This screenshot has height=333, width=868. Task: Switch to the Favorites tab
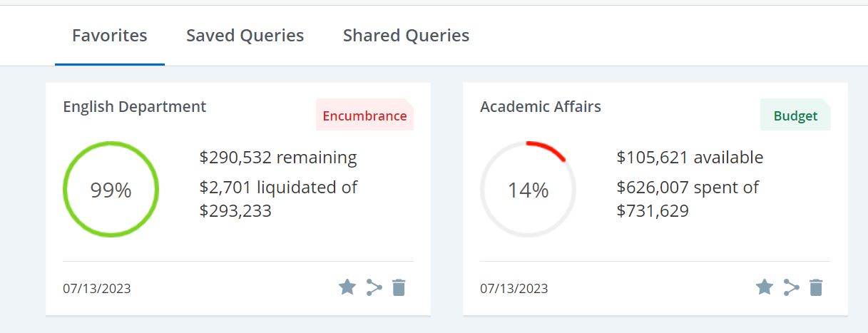(110, 36)
